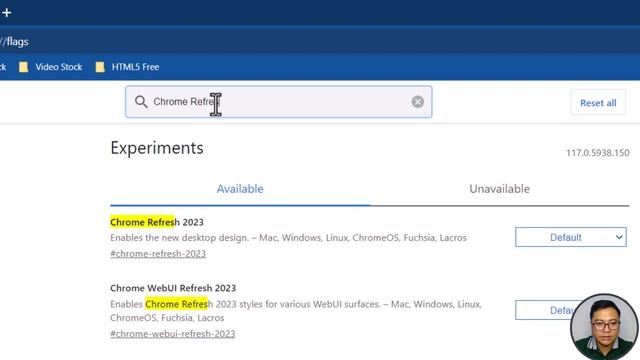Click the Chrome Refresh 2023 title
Viewport: 640px width, 360px height.
click(x=157, y=222)
